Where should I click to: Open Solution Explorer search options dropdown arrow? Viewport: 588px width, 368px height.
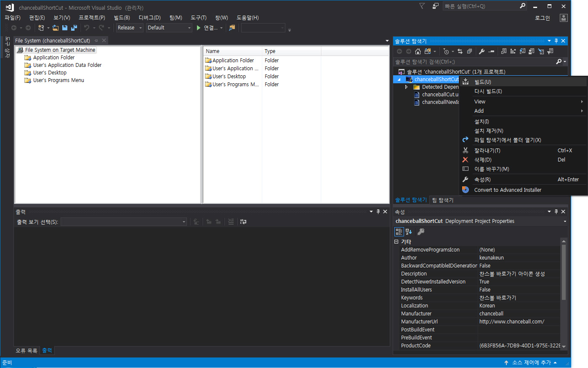point(565,62)
